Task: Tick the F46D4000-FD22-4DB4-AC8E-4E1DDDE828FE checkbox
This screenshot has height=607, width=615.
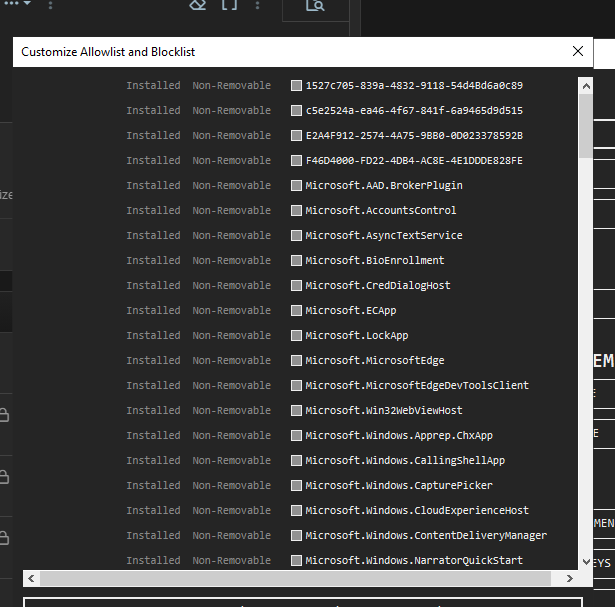Action: (x=296, y=160)
